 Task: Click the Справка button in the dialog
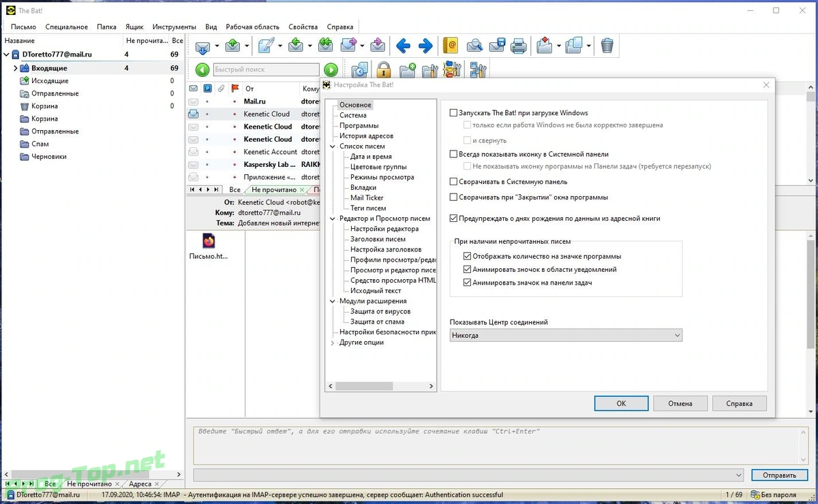tap(740, 403)
